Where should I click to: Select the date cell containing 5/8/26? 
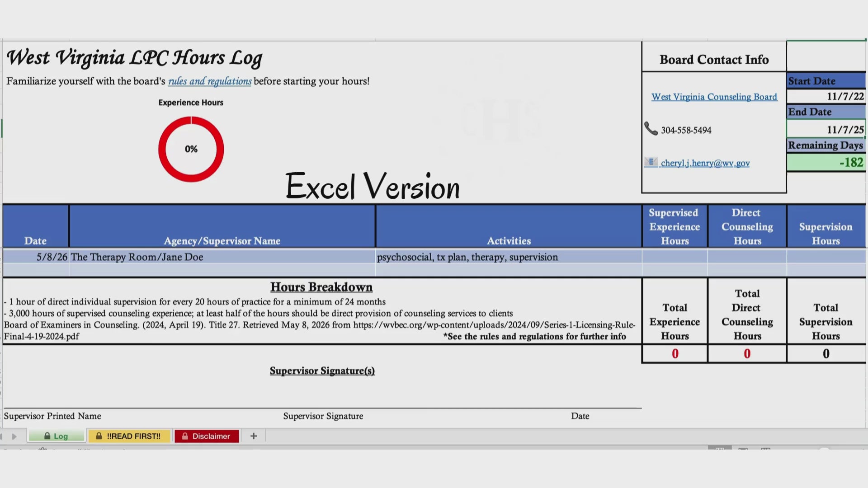36,257
